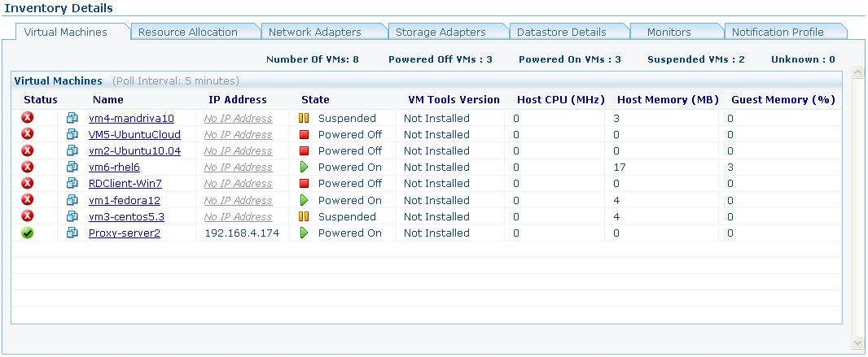Sort by the Name column header
This screenshot has width=868, height=357.
click(107, 100)
